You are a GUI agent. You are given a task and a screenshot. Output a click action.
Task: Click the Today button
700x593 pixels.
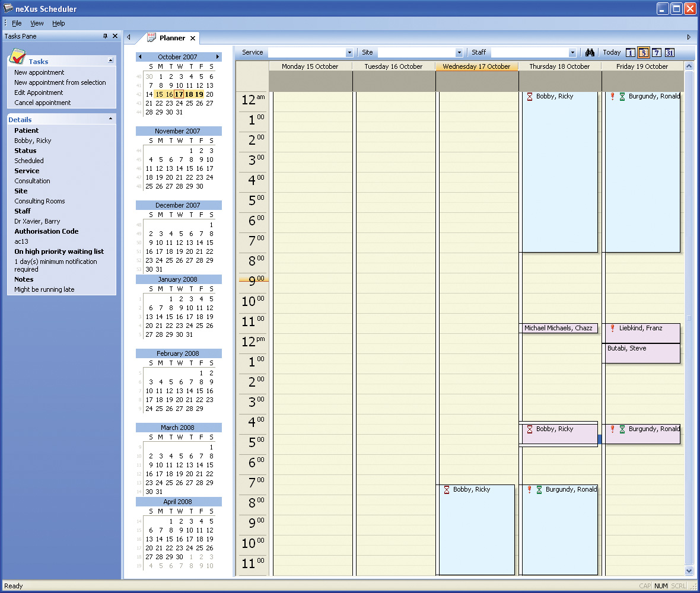click(x=612, y=52)
